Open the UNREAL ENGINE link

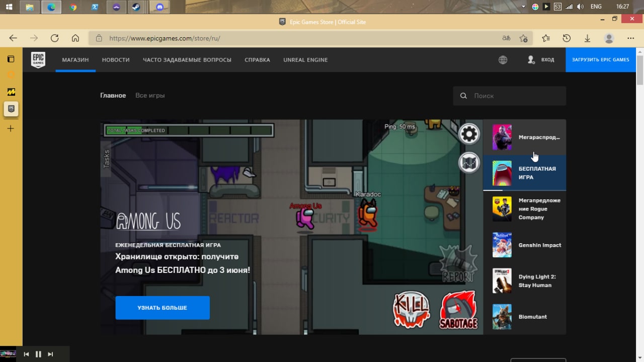pos(305,60)
